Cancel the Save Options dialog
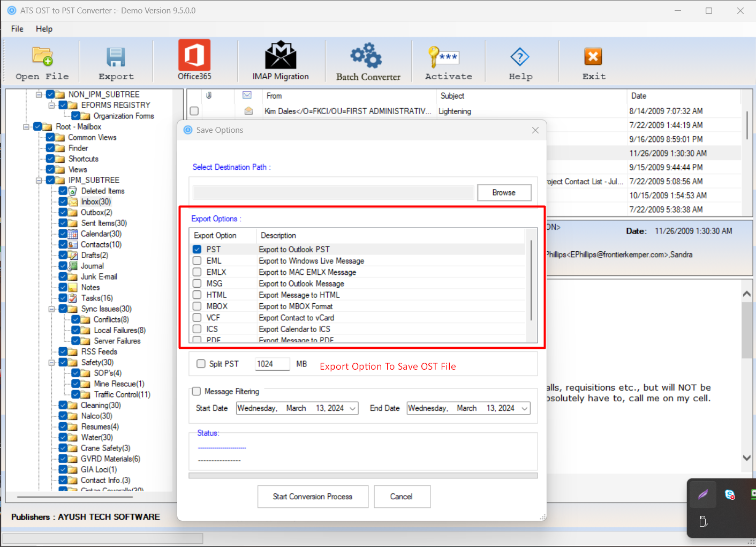The height and width of the screenshot is (547, 756). pos(402,497)
